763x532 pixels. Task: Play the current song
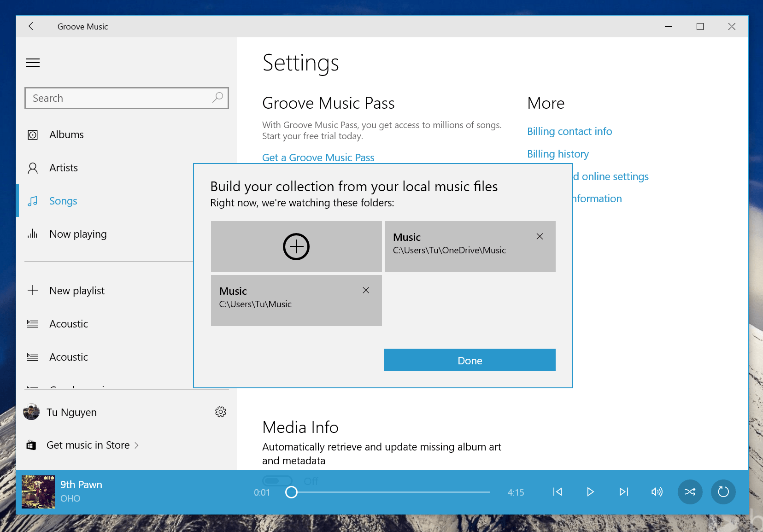pyautogui.click(x=590, y=492)
